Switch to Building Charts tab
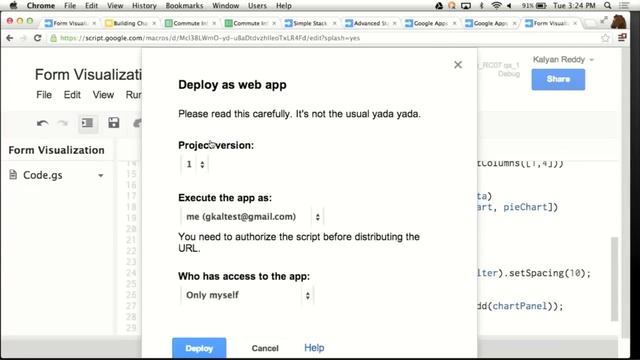This screenshot has height=360, width=640. point(130,23)
